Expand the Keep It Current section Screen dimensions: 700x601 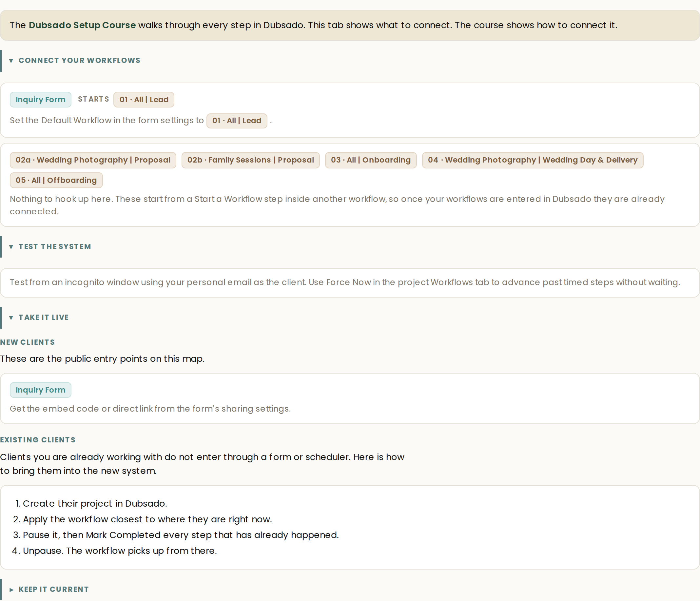(11, 590)
